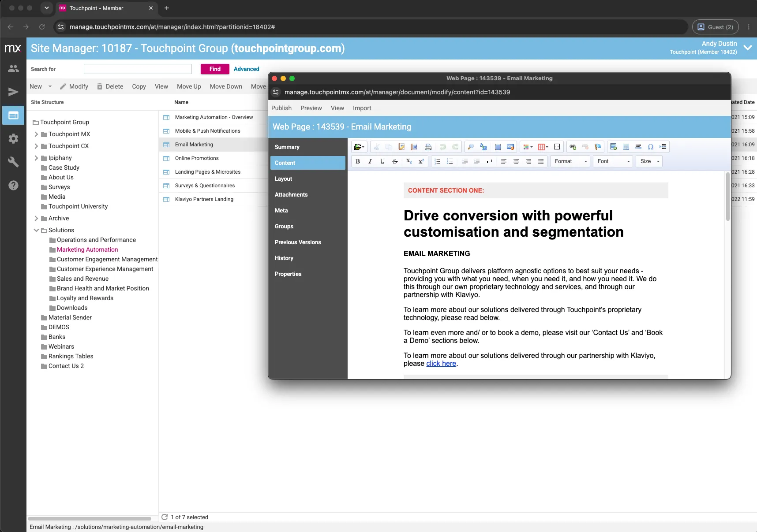The height and width of the screenshot is (532, 757).
Task: Toggle numbered list in editor
Action: click(438, 161)
